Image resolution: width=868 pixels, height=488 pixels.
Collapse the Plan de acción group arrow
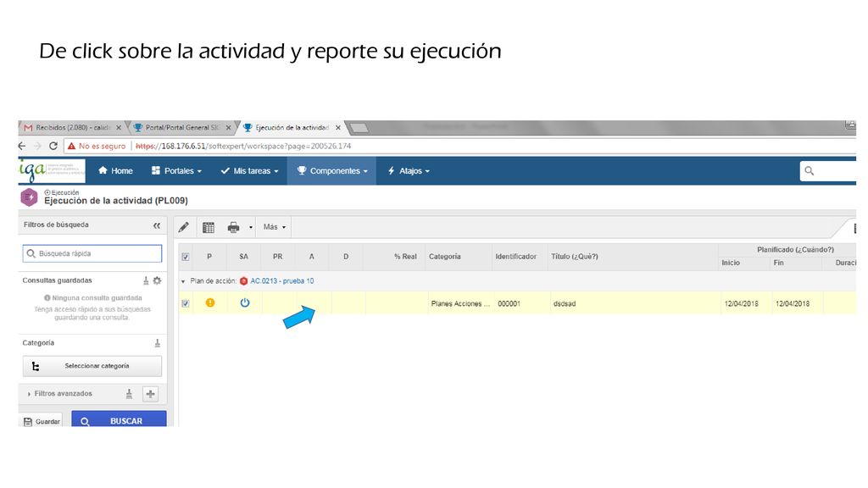click(183, 281)
